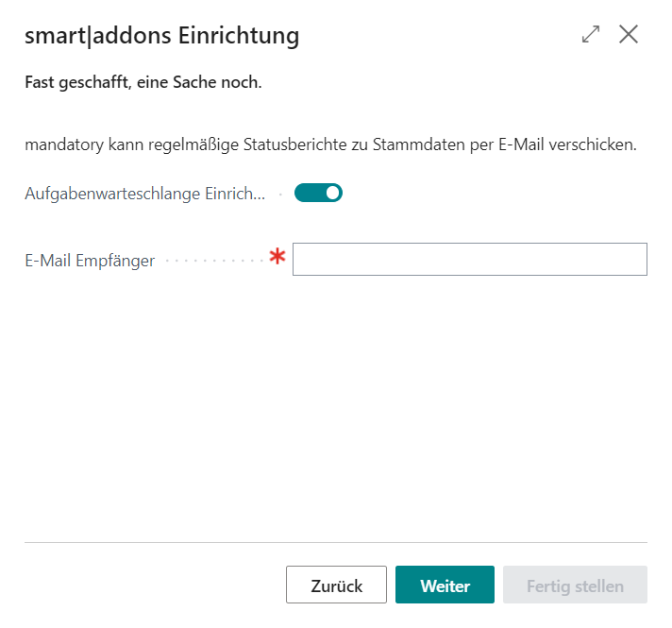
Task: Expand the dialog to full screen
Action: coord(591,35)
